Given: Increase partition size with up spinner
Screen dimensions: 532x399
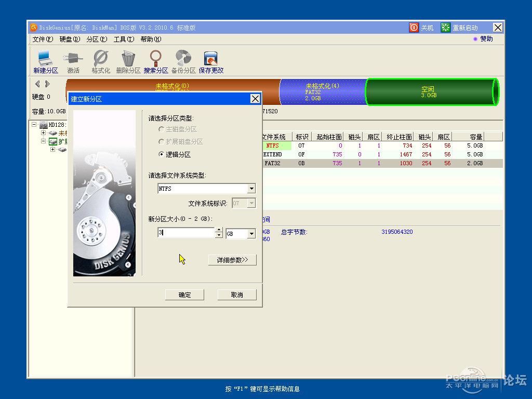Looking at the screenshot, I should [219, 230].
